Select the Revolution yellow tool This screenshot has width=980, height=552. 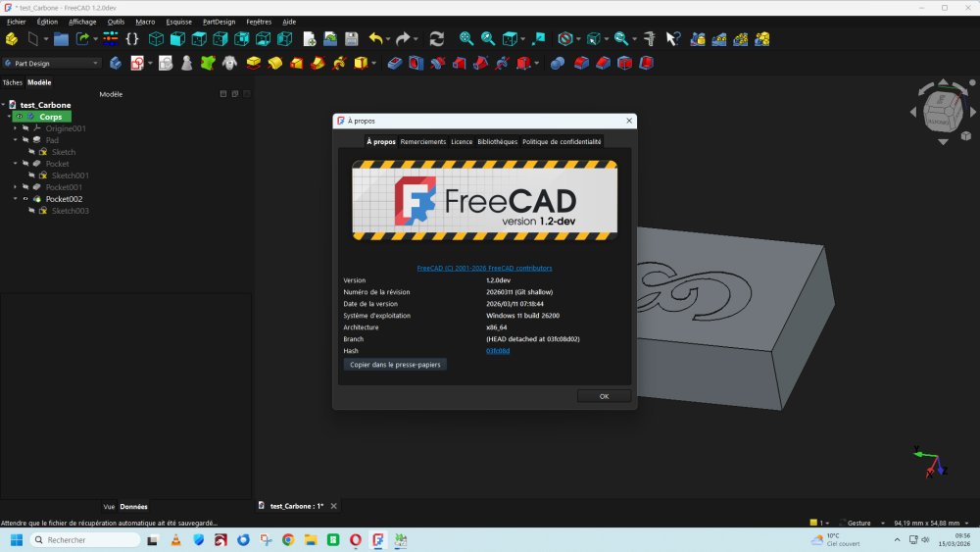click(275, 63)
